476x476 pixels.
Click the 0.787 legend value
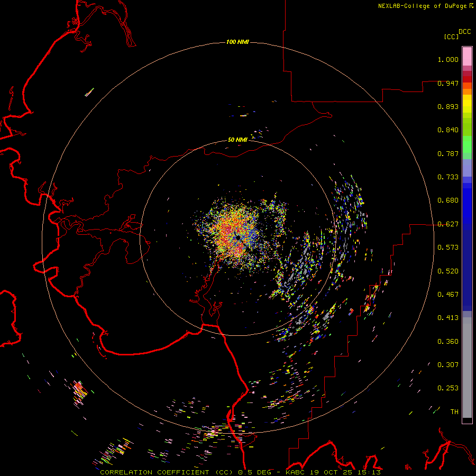pos(448,153)
